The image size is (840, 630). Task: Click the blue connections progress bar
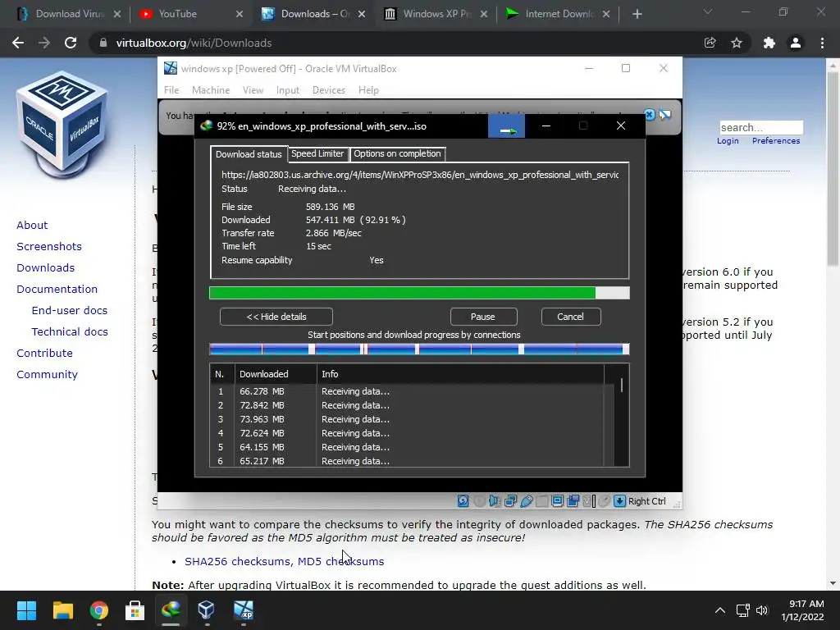coord(419,349)
